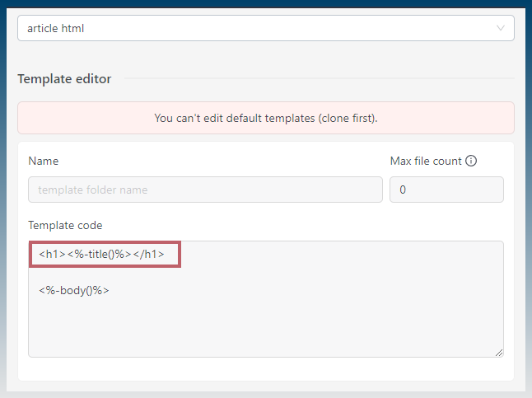Click the blank line between title and body code
Image resolution: width=532 pixels, height=398 pixels.
266,273
